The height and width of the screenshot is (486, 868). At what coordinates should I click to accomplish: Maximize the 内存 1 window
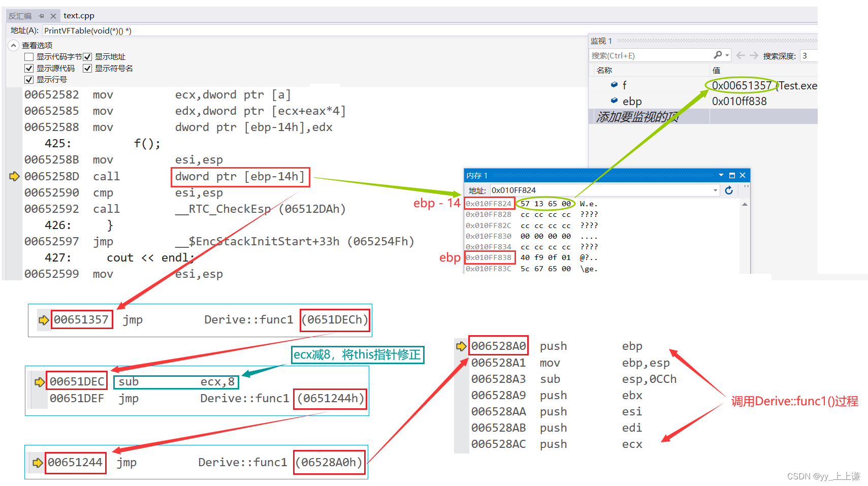point(732,175)
